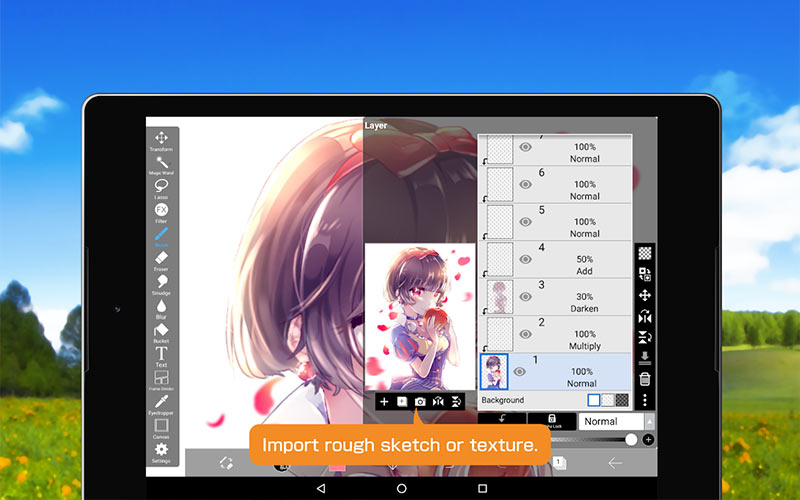Select the white background swatch
The height and width of the screenshot is (500, 800).
(x=593, y=400)
